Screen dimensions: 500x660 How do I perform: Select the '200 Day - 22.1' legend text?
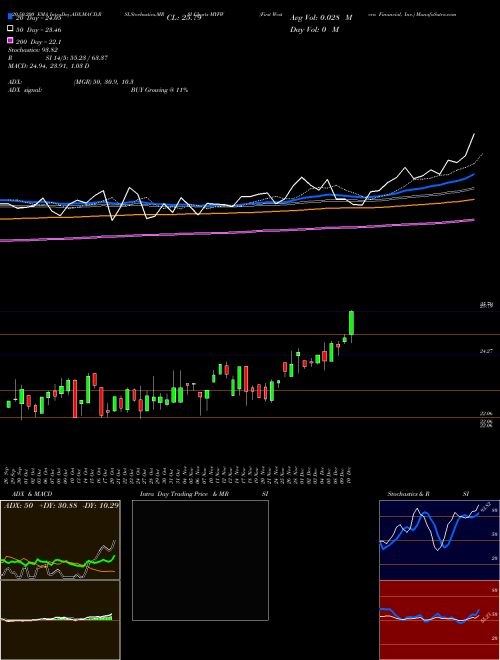click(39, 42)
